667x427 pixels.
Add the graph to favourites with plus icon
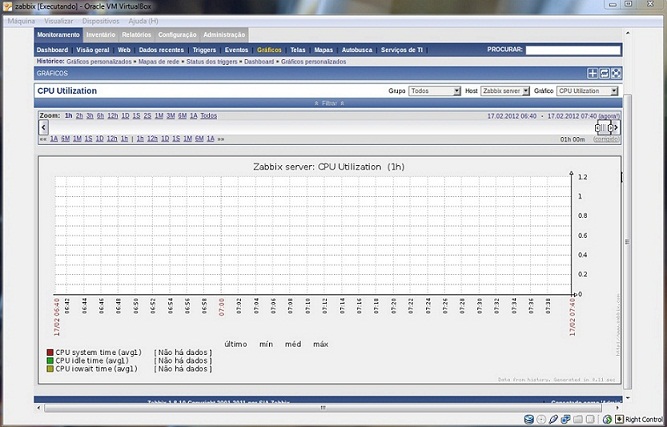click(592, 73)
